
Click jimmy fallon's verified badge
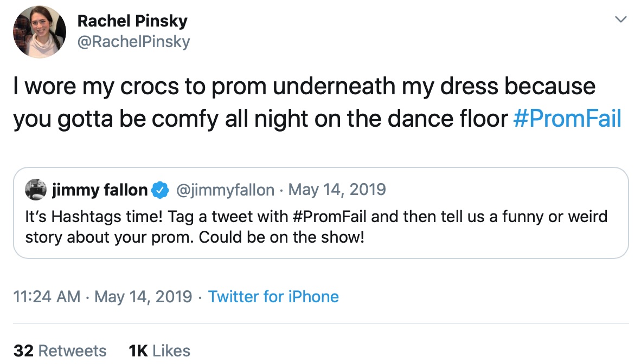[158, 190]
